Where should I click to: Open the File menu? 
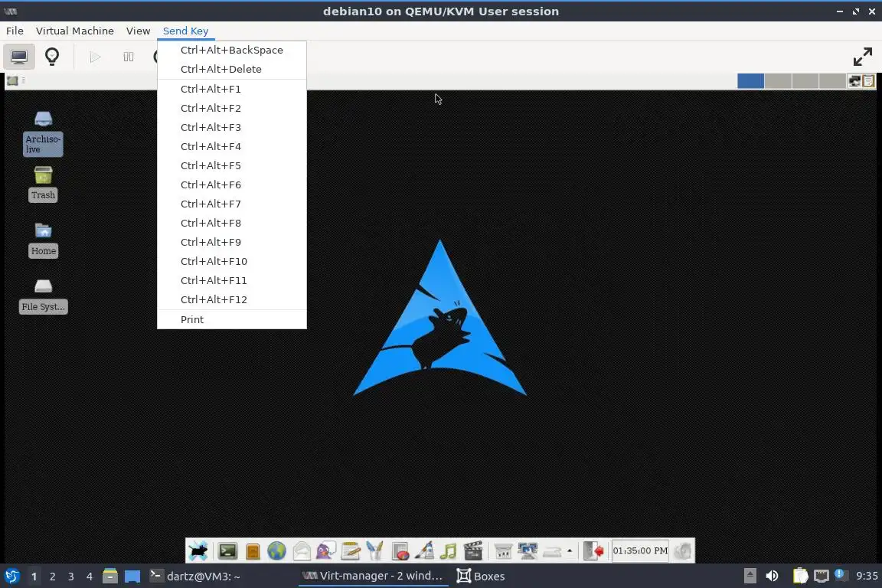[x=15, y=31]
